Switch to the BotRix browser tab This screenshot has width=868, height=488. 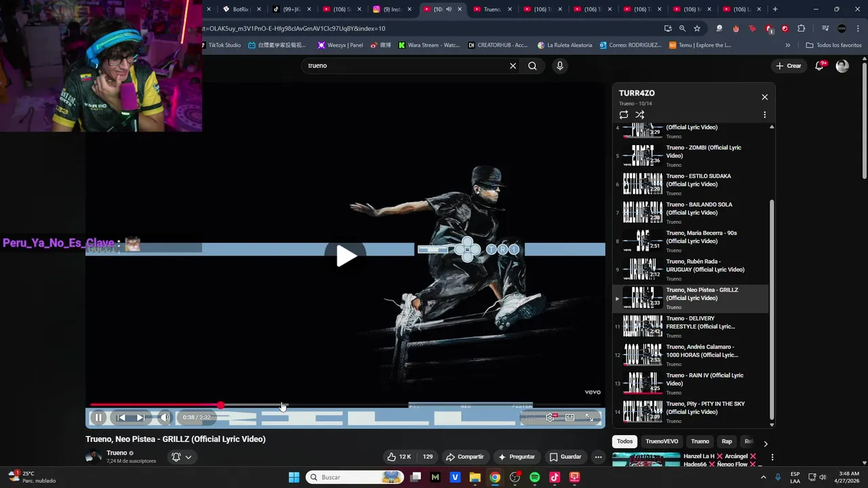pyautogui.click(x=241, y=9)
